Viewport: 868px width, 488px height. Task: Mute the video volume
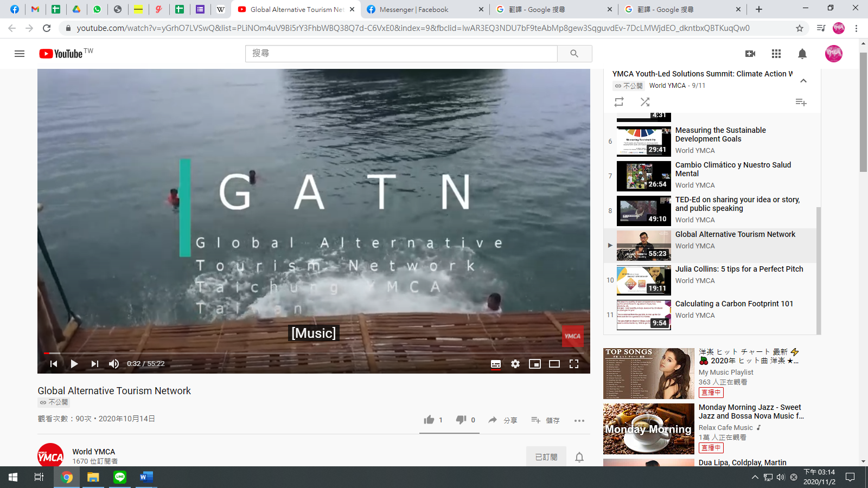(114, 364)
